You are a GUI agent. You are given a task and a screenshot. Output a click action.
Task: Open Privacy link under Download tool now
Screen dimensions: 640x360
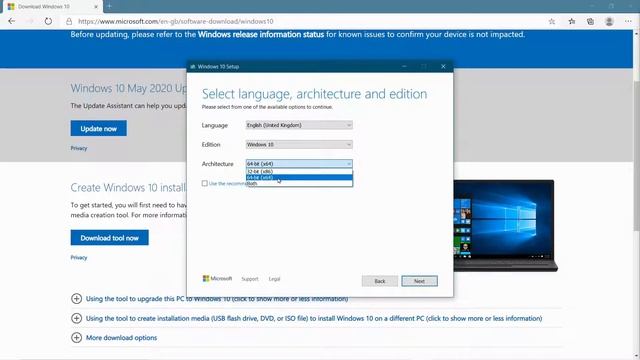[79, 258]
